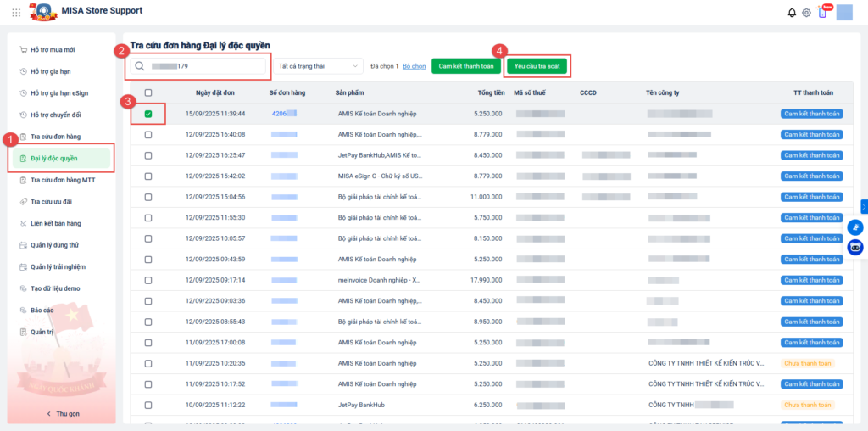Click the user avatar in top right
Image resolution: width=868 pixels, height=431 pixels.
(844, 12)
